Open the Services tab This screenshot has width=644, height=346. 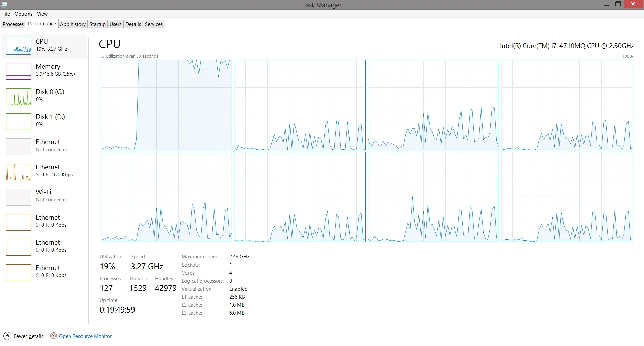point(154,24)
